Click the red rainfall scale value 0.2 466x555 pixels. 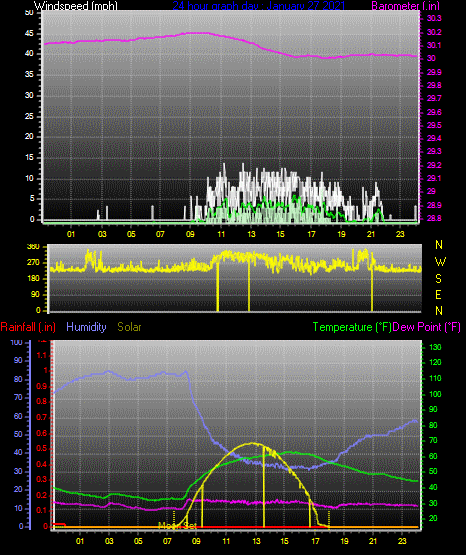[42, 495]
